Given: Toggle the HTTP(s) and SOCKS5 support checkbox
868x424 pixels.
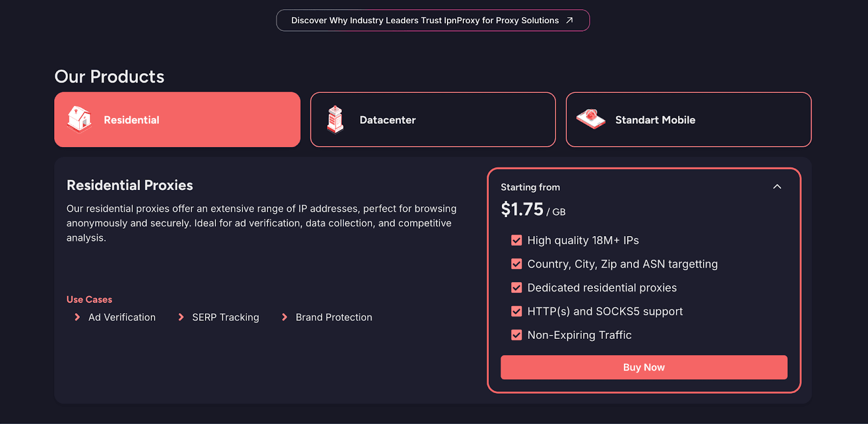Looking at the screenshot, I should [x=516, y=312].
